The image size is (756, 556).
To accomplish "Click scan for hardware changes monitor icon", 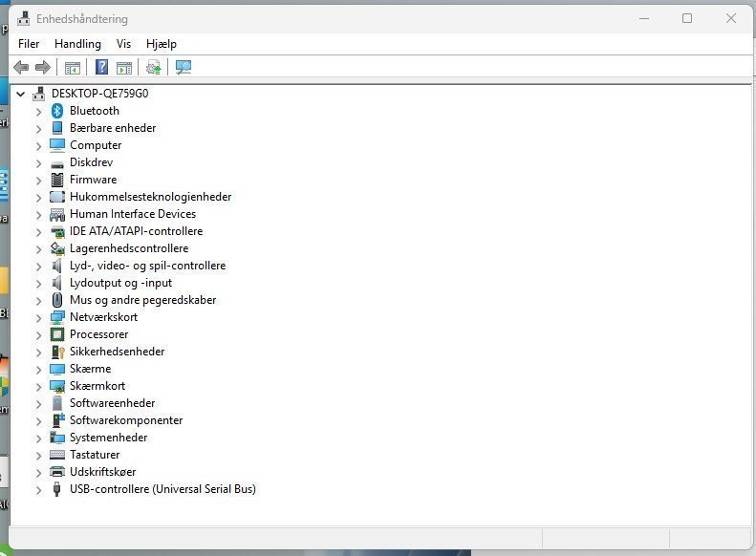I will point(184,67).
